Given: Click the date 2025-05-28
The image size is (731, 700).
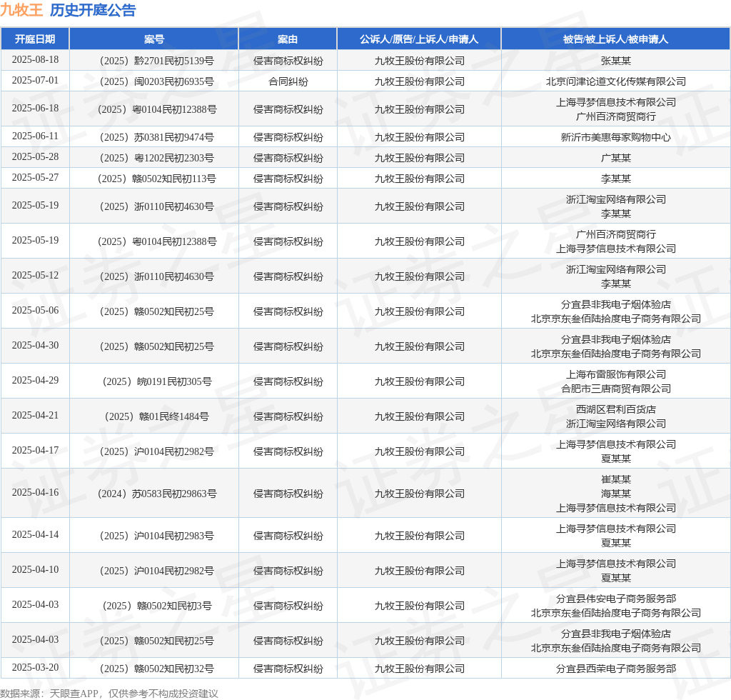Looking at the screenshot, I should pyautogui.click(x=36, y=156).
